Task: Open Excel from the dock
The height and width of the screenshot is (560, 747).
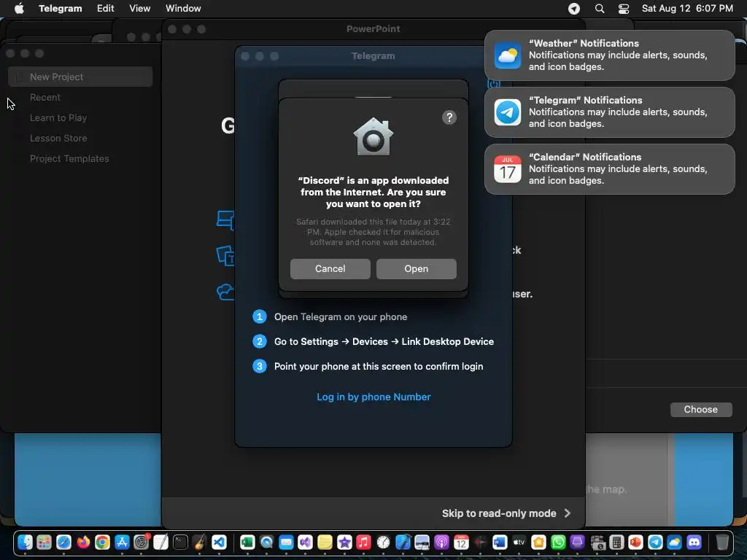Action: point(247,542)
